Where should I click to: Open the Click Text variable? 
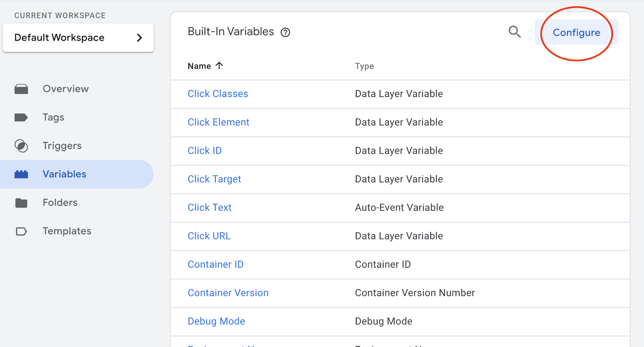pos(209,208)
